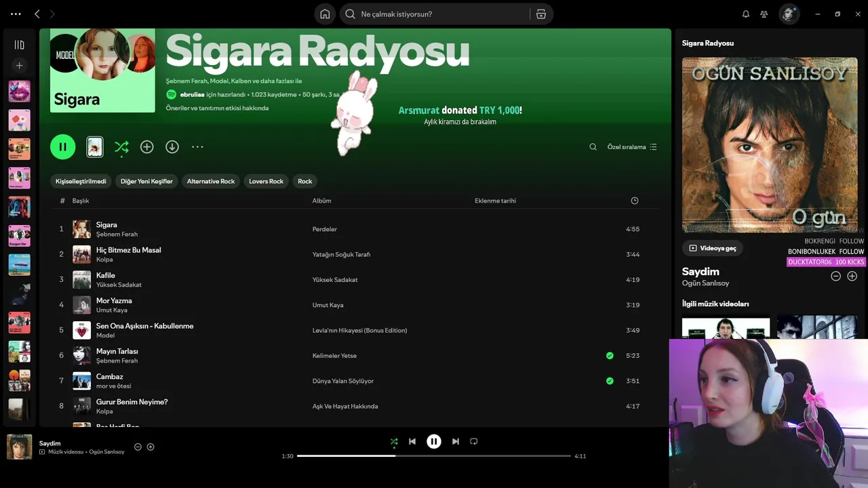
Task: Select the Diğer Yeni Keşifler chip
Action: pos(146,181)
